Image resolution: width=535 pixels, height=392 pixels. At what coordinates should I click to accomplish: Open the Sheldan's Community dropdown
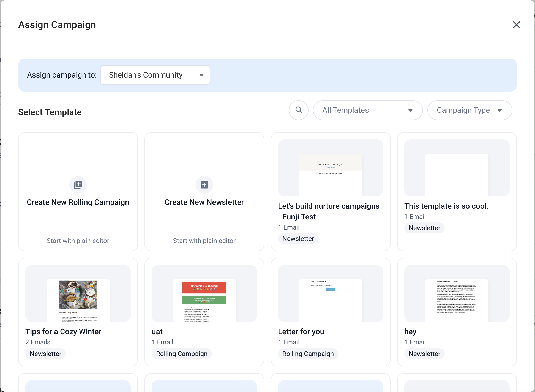pos(155,75)
